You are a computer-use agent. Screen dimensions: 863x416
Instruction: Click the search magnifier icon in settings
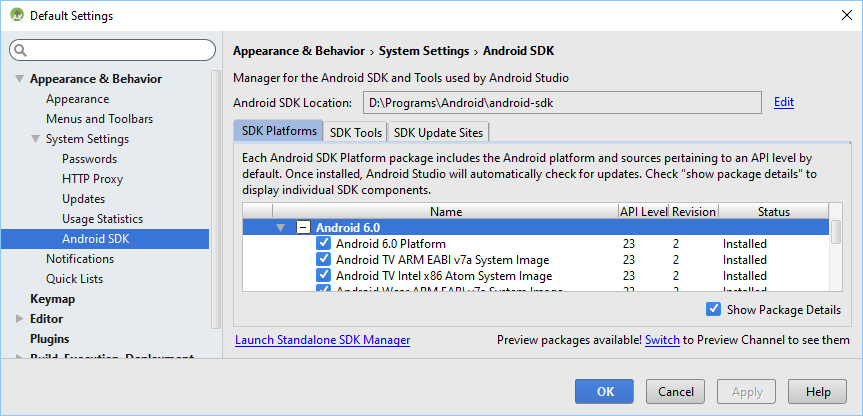(x=20, y=50)
